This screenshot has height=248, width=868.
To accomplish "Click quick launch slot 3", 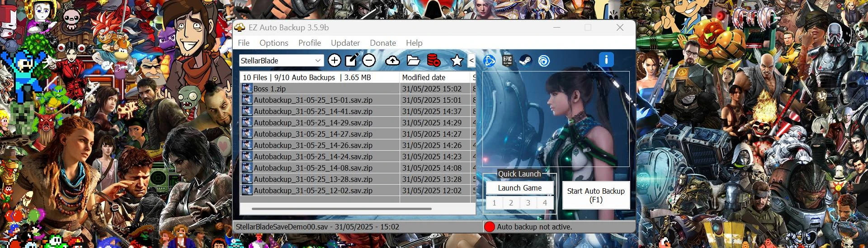I will pyautogui.click(x=528, y=203).
